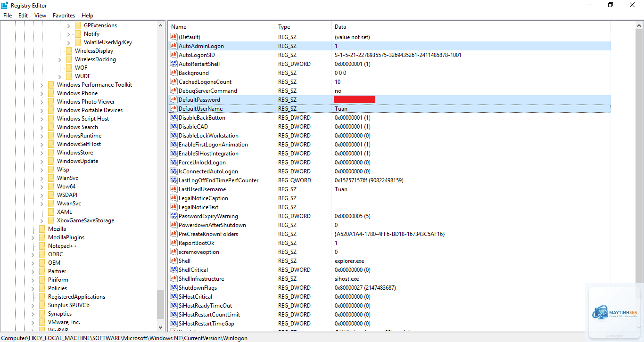Select the AutoLogonSID value name
The width and height of the screenshot is (644, 342).
pyautogui.click(x=197, y=55)
